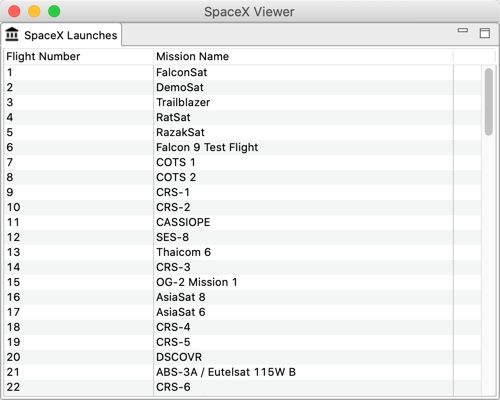This screenshot has width=500, height=400.
Task: Select the DSCOVR mission row
Action: (243, 357)
